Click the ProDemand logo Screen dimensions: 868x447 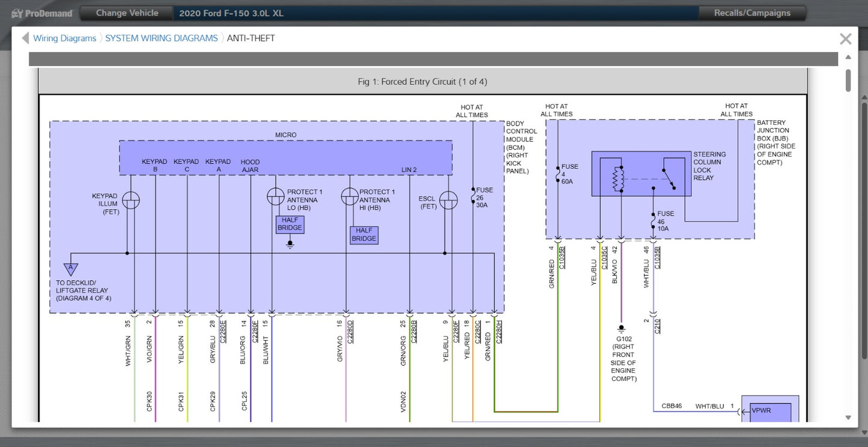point(42,13)
